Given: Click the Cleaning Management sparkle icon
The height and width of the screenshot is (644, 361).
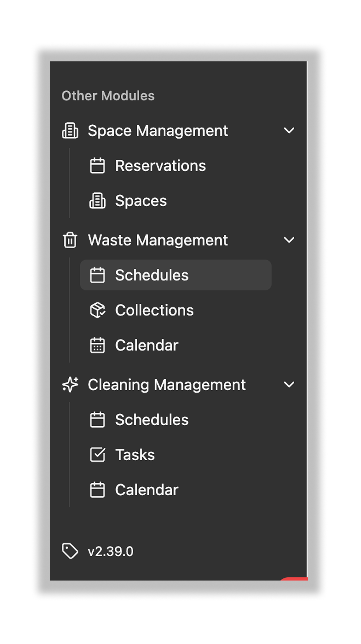Looking at the screenshot, I should click(x=70, y=385).
